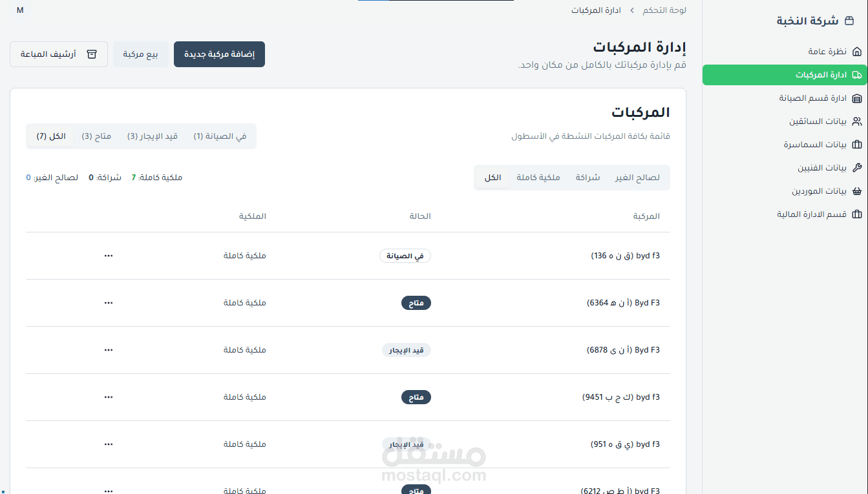The image size is (868, 494).
Task: Click the لصالح الغير: 0 summary count
Action: [x=52, y=178]
